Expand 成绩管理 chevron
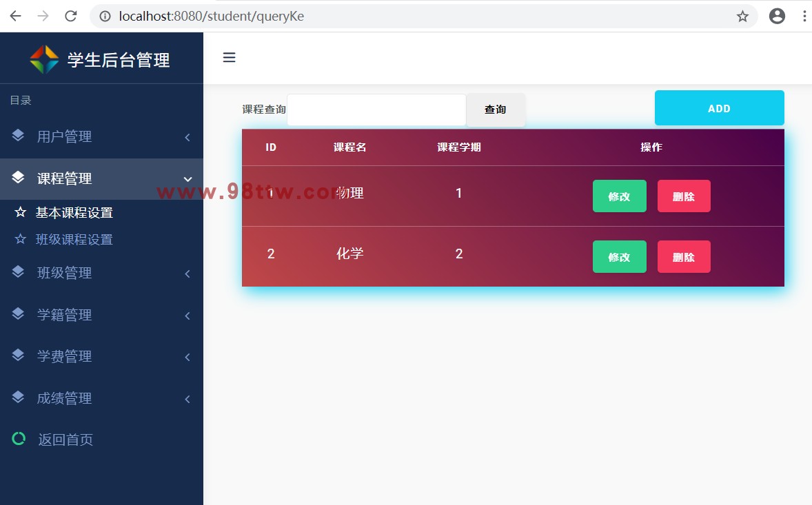The image size is (812, 505). click(187, 399)
